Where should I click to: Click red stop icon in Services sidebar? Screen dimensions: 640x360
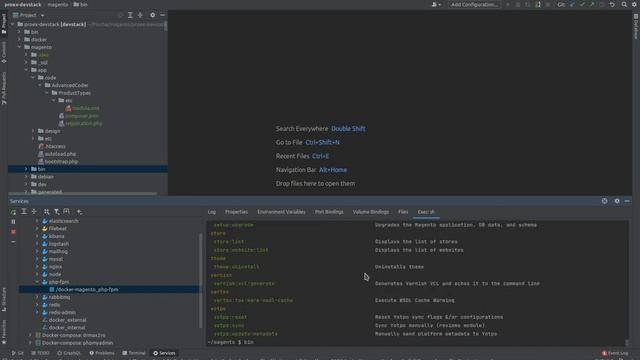point(13,231)
